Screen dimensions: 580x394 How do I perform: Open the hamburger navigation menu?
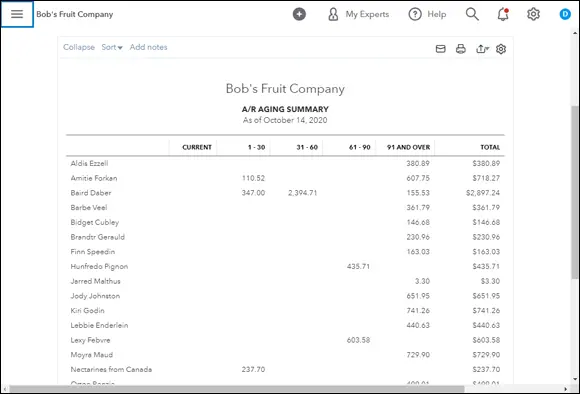pyautogui.click(x=17, y=14)
